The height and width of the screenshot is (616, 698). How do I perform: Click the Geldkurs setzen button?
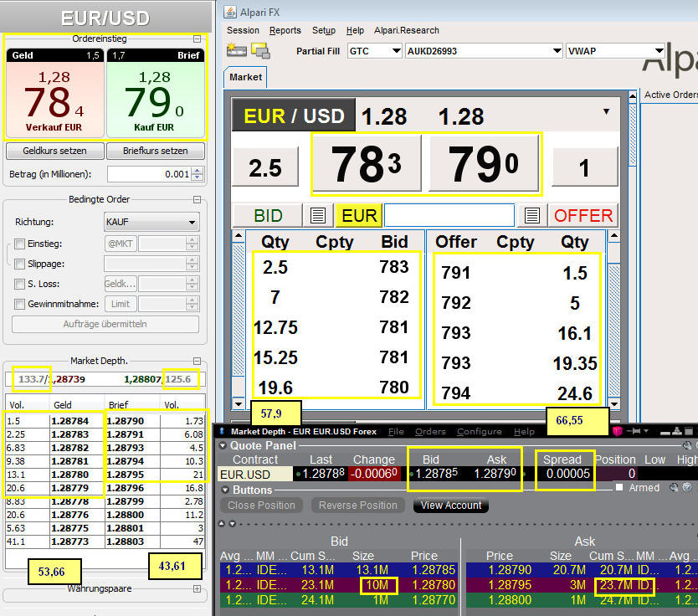(55, 151)
